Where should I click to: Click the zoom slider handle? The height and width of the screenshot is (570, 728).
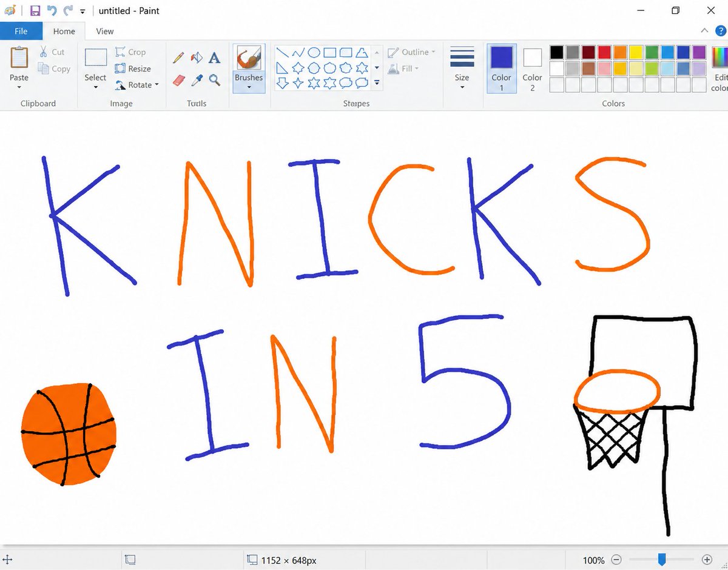(662, 559)
